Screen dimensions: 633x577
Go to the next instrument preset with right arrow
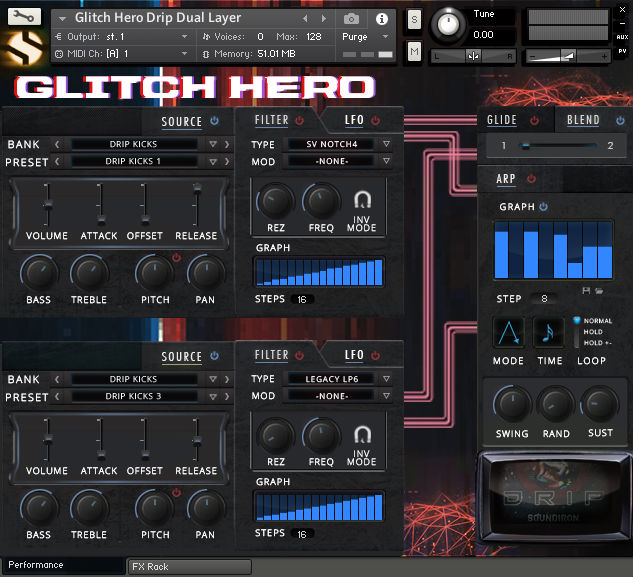point(323,19)
